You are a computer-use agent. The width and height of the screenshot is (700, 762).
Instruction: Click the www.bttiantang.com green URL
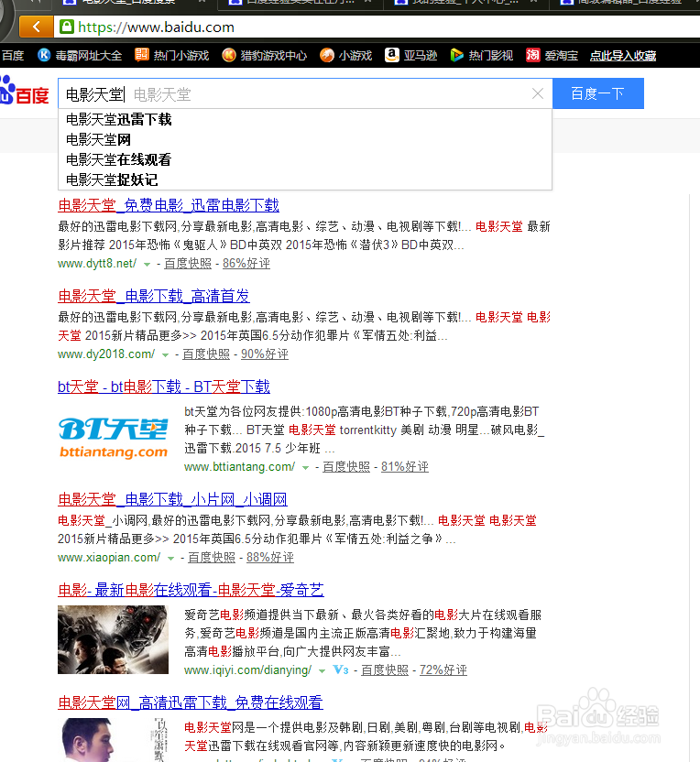[x=240, y=467]
